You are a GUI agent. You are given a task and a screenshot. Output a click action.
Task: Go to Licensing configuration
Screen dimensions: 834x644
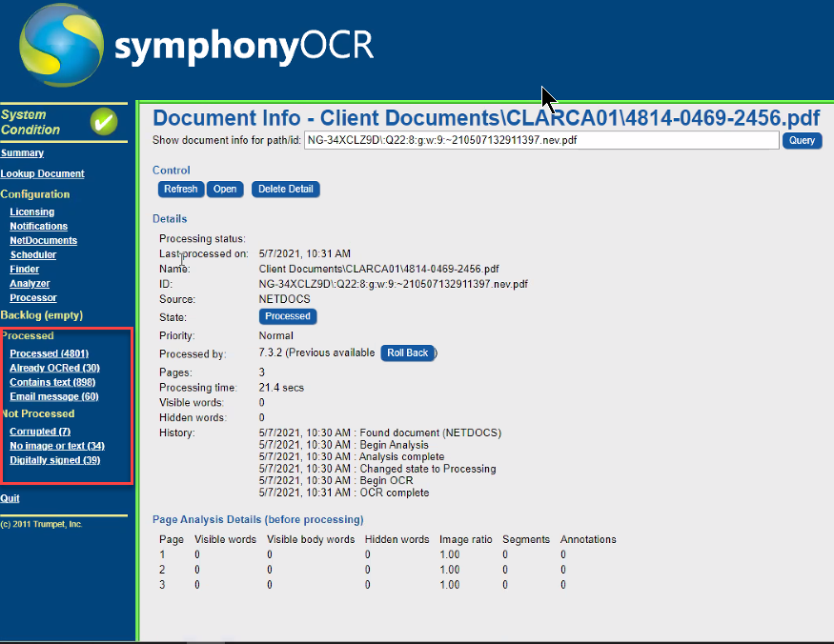coord(31,211)
